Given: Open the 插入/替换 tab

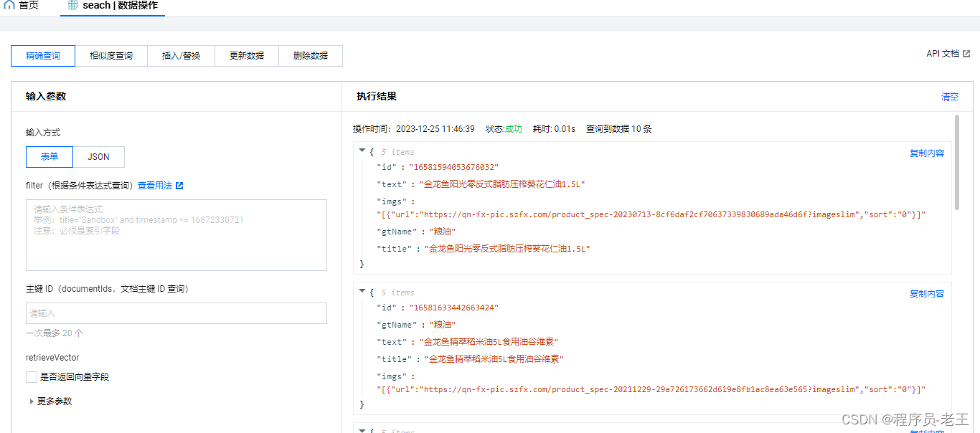Looking at the screenshot, I should [x=181, y=56].
